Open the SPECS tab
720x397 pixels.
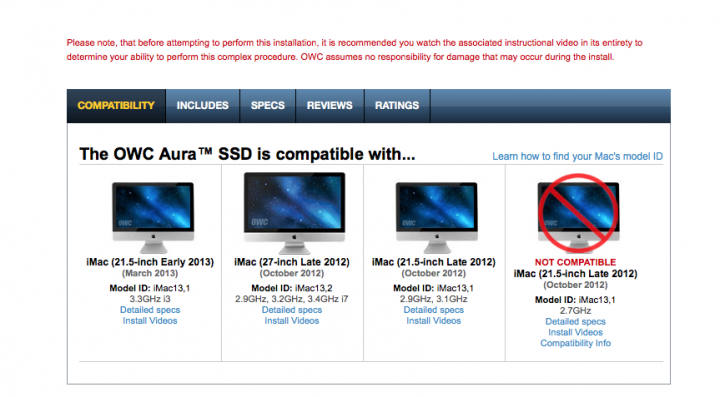[x=268, y=106]
